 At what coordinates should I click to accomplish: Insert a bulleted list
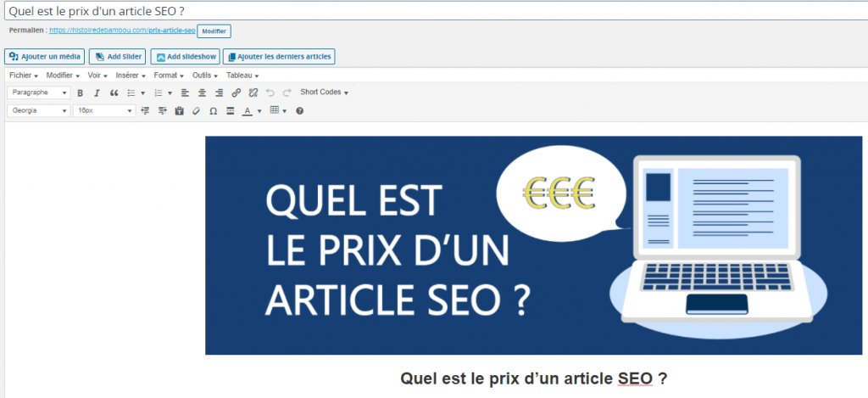pyautogui.click(x=131, y=93)
